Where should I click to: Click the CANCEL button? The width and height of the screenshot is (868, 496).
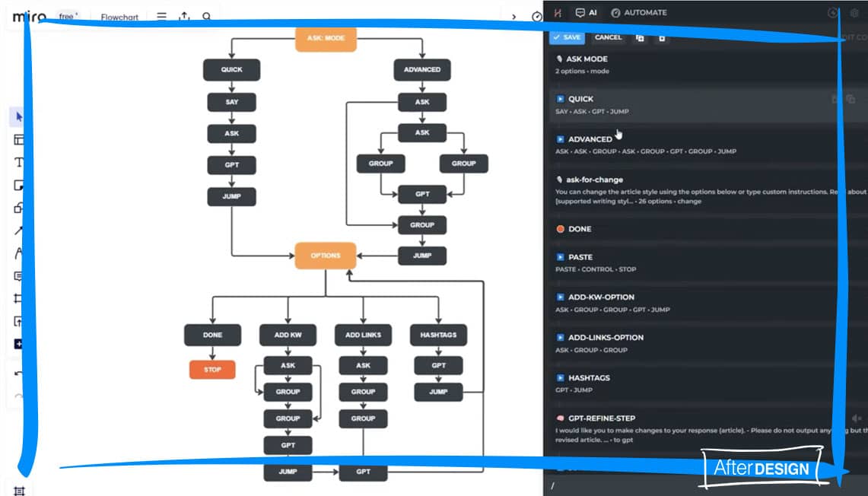pos(608,37)
